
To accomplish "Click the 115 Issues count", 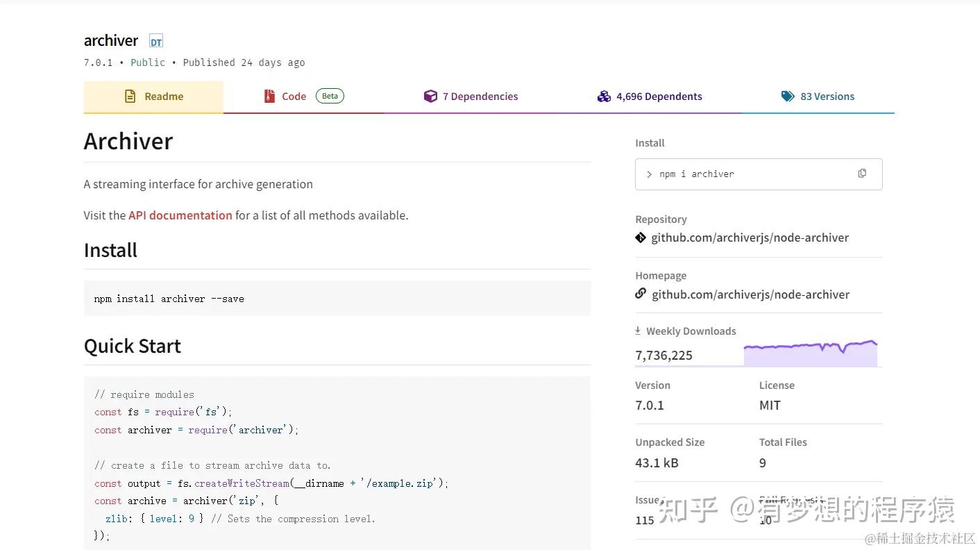I will (644, 519).
